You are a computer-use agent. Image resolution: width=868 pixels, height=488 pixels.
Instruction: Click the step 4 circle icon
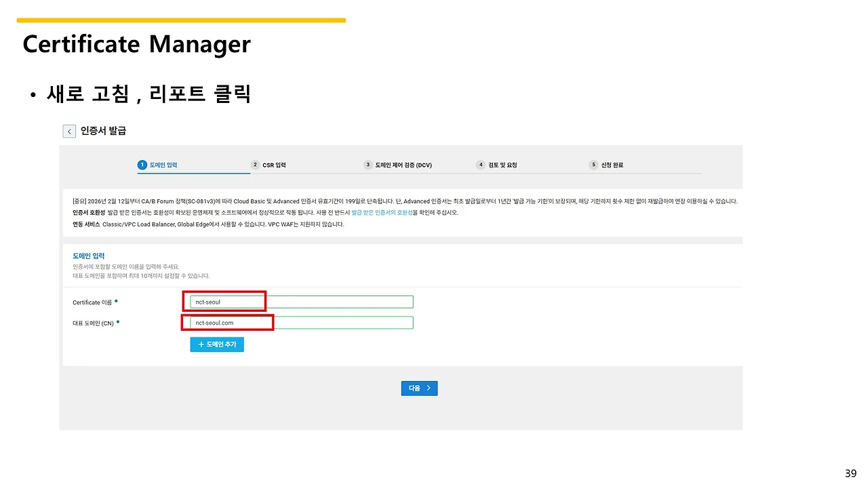(x=480, y=164)
